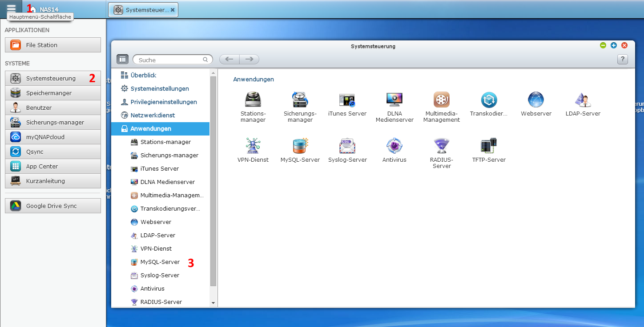Click the Anwendungen heading text
Image resolution: width=644 pixels, height=327 pixels.
254,80
